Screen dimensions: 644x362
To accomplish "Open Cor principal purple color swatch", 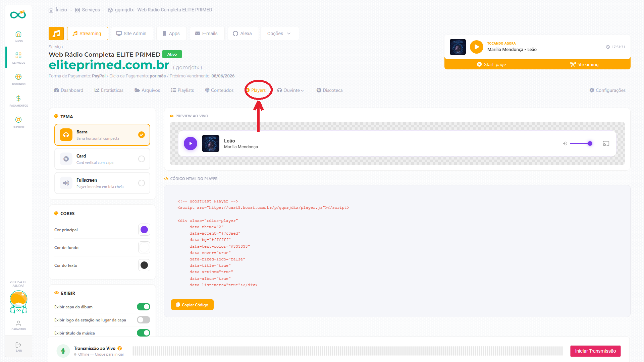I will tap(144, 230).
